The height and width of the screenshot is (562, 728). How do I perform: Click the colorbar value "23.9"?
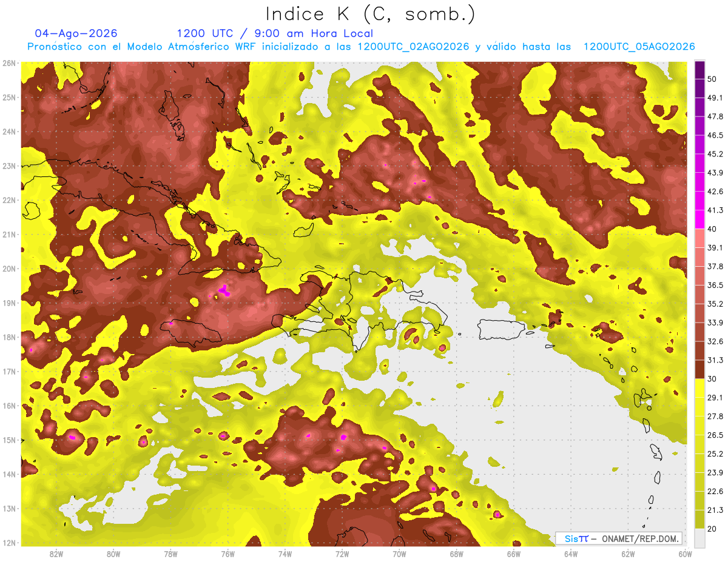715,473
